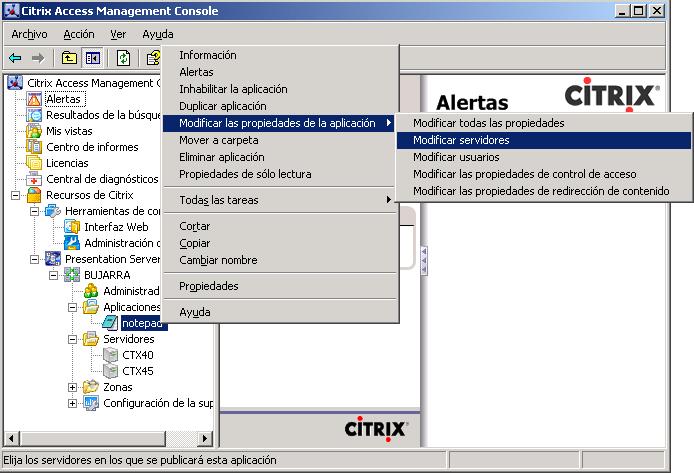
Task: Open the Ayuda menu in menu bar
Action: (158, 34)
